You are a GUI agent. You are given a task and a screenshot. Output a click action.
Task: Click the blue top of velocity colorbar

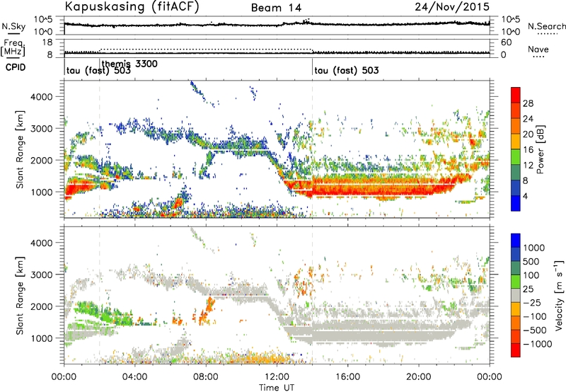coord(516,241)
